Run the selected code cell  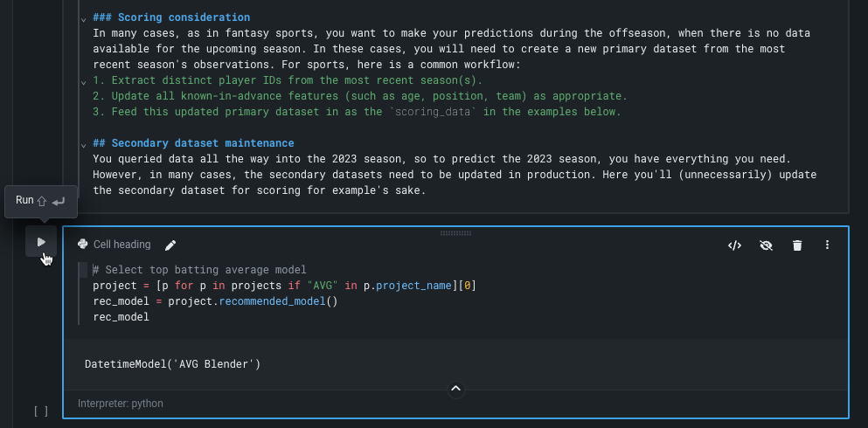point(41,242)
